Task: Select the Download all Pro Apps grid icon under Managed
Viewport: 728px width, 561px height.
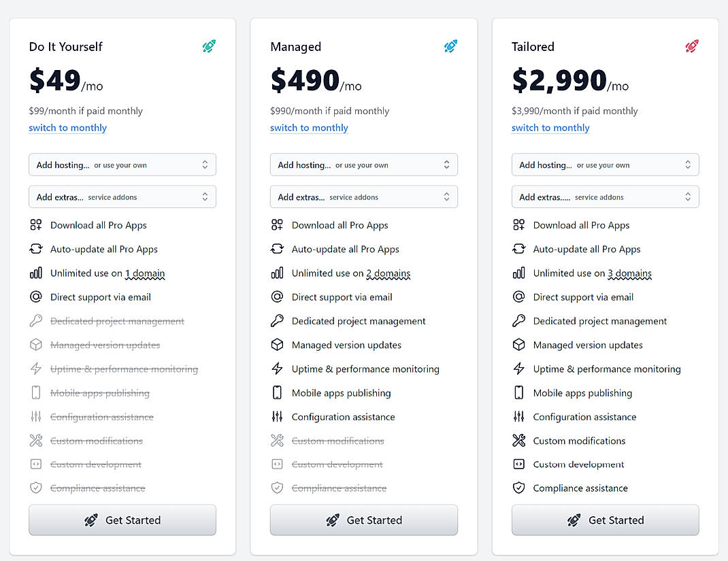Action: tap(278, 225)
